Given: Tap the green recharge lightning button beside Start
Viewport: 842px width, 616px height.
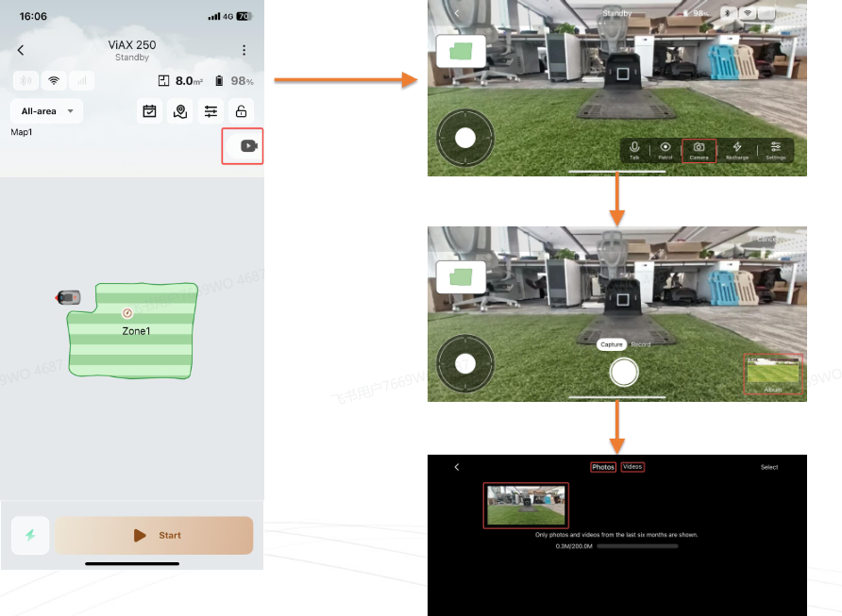Looking at the screenshot, I should (x=30, y=535).
